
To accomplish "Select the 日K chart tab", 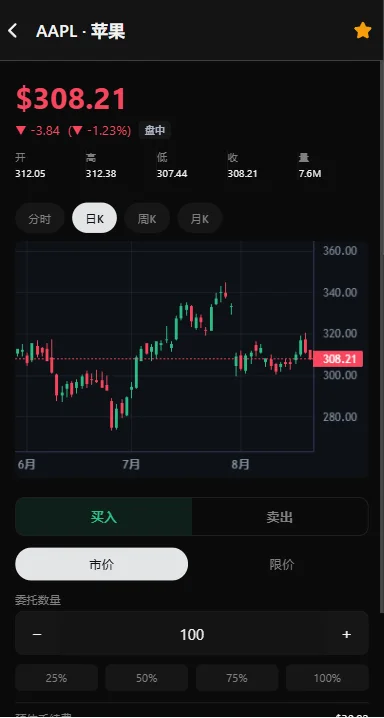I will pyautogui.click(x=95, y=218).
